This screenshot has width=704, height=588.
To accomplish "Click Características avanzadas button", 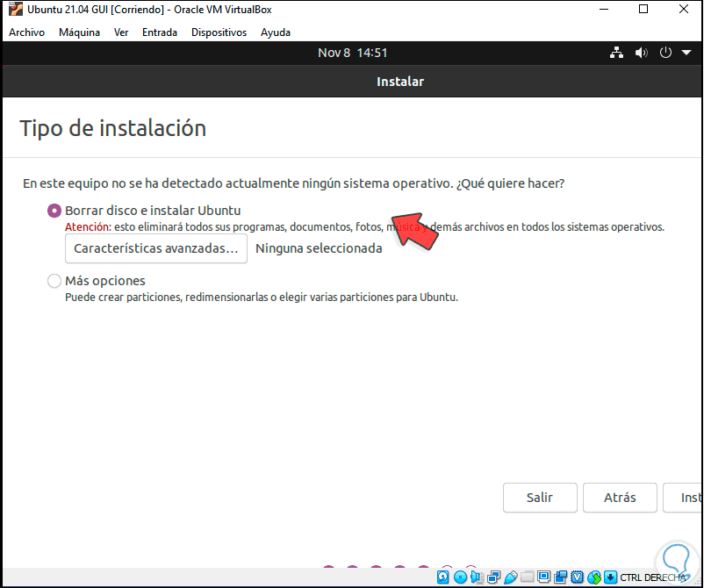I will click(156, 248).
